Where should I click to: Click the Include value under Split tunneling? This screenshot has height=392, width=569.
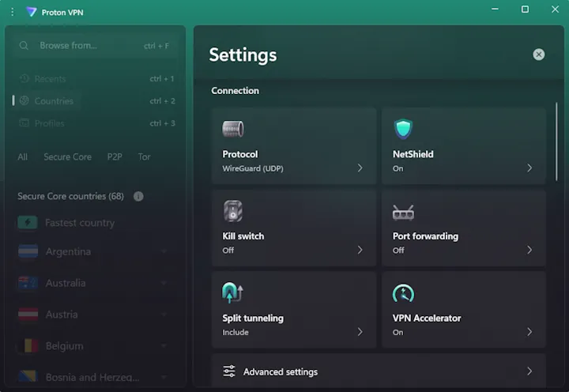tap(236, 332)
